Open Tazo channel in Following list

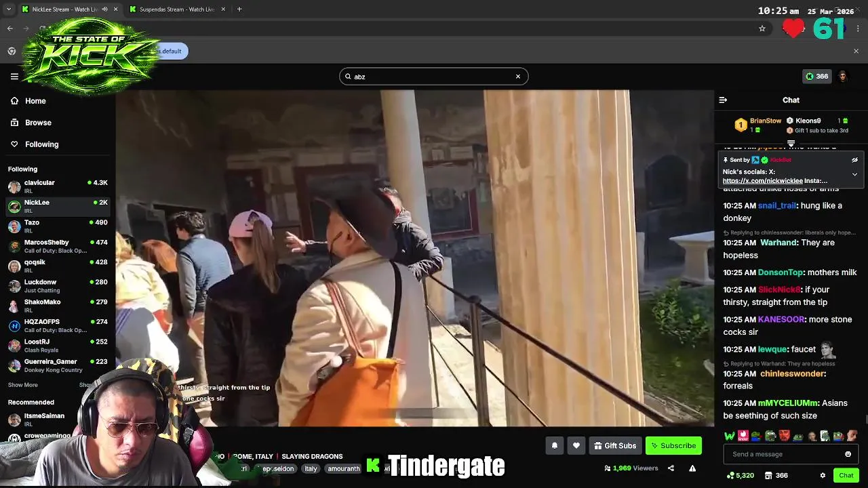click(x=58, y=226)
